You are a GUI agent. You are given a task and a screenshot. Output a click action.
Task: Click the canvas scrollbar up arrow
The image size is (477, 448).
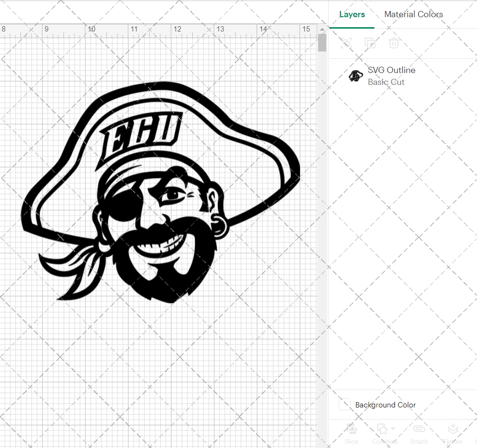[322, 29]
